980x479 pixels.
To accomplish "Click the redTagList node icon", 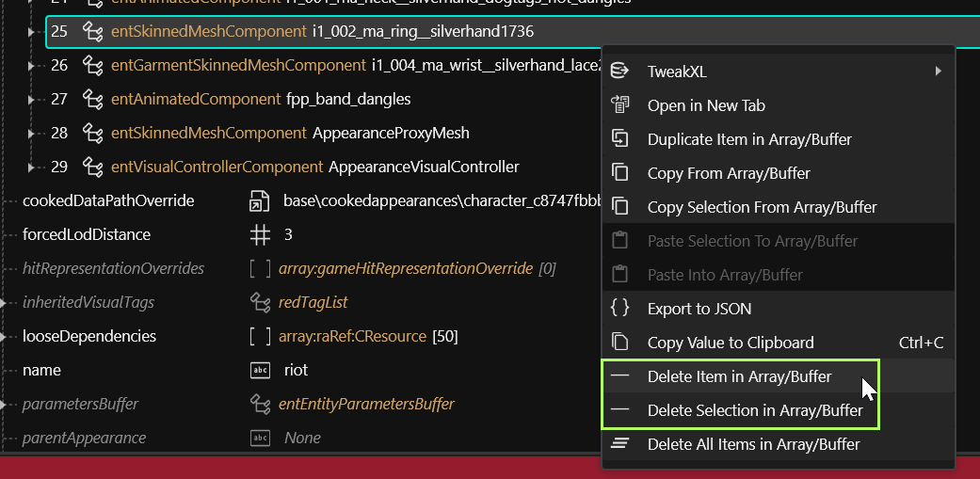I will [x=260, y=302].
